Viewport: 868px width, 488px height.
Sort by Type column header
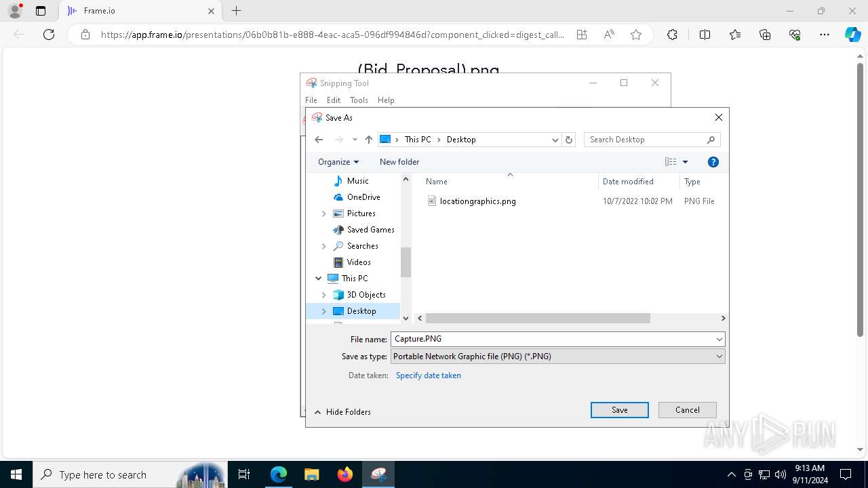point(692,182)
